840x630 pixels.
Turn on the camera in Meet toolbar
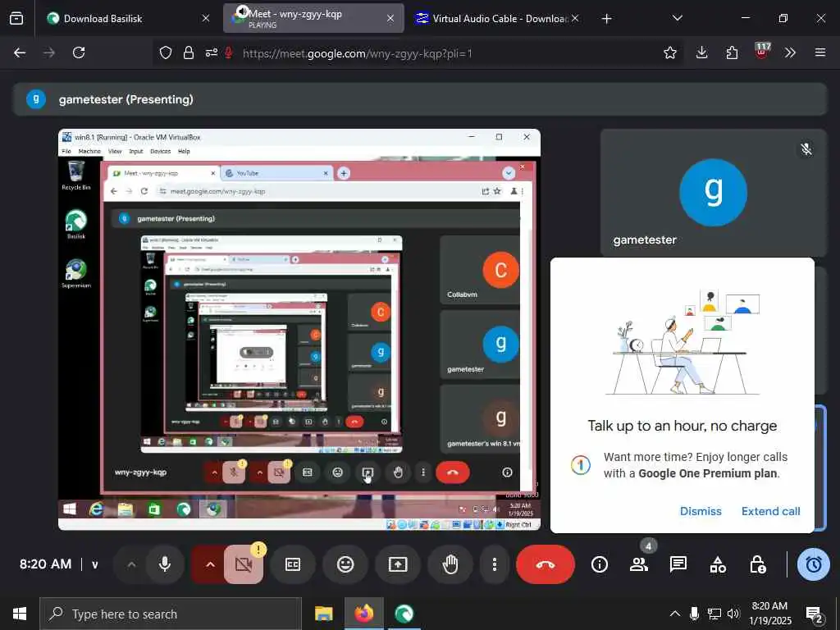[244, 564]
